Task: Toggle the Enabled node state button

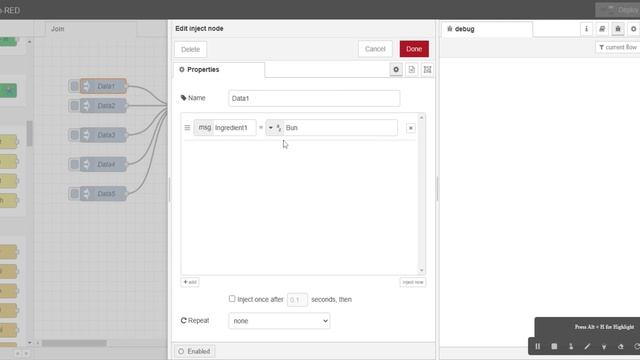Action: tap(195, 351)
